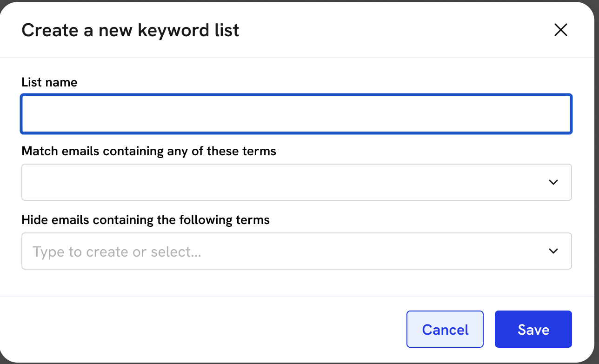
Task: Close the keyword list dialog with X
Action: (561, 30)
